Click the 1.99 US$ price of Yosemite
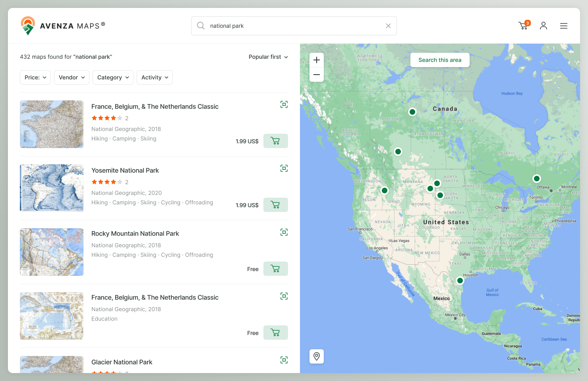This screenshot has width=588, height=381. (247, 205)
